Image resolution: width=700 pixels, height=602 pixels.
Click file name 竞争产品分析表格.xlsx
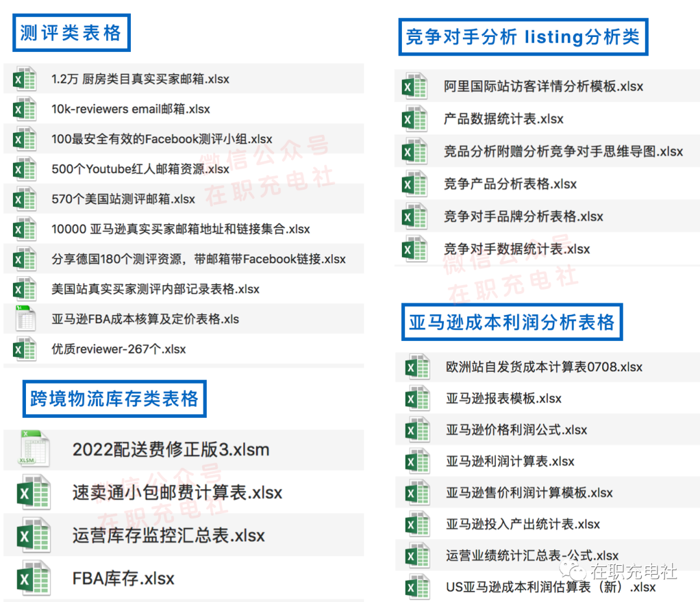pos(510,184)
